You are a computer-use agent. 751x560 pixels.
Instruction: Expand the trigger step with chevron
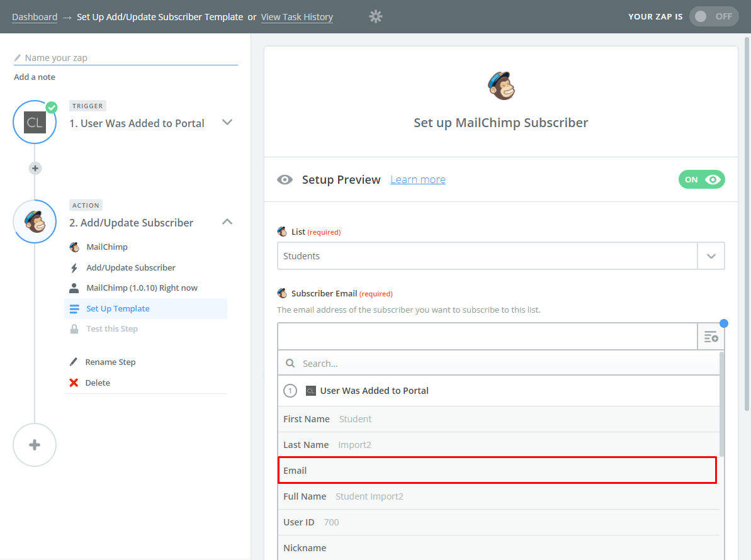point(227,123)
